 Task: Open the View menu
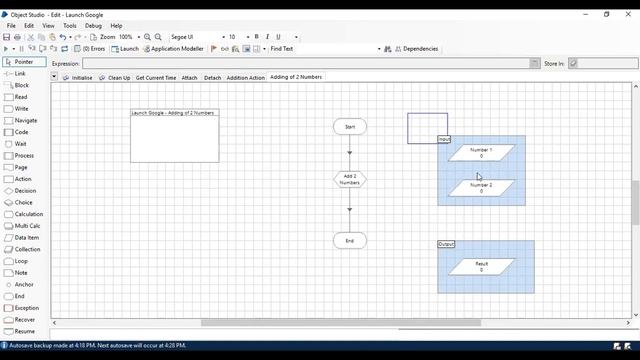click(48, 26)
